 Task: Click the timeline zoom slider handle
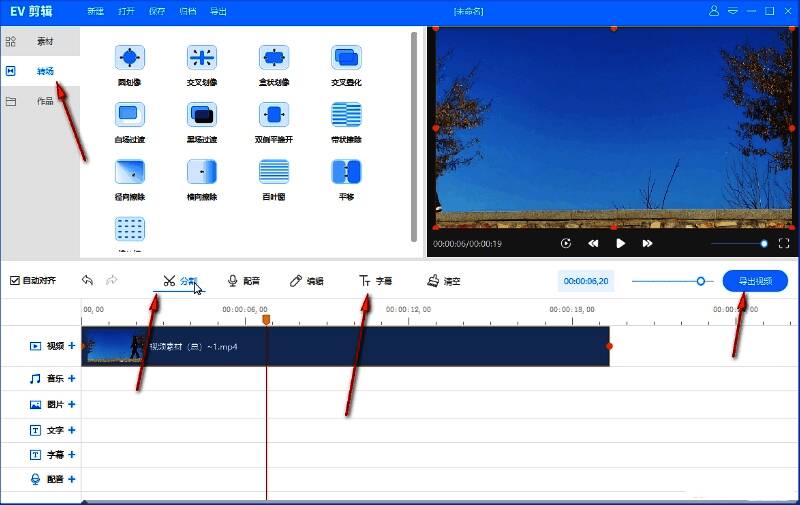[701, 281]
